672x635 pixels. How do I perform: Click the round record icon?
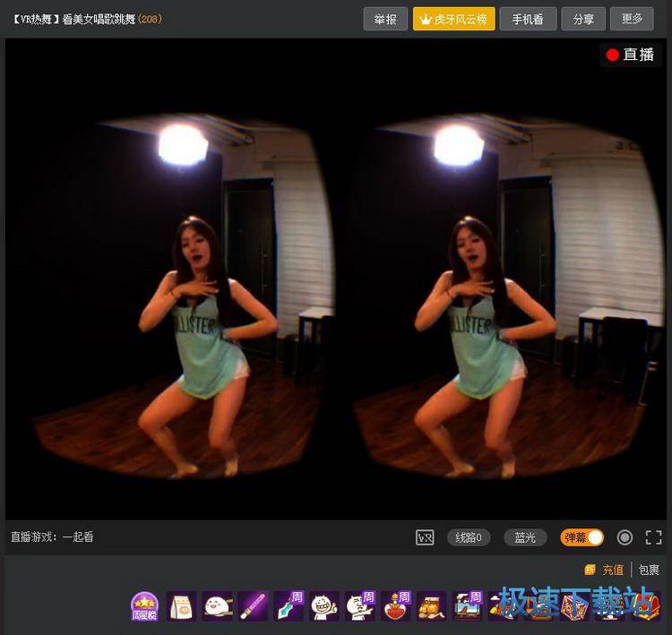(625, 537)
